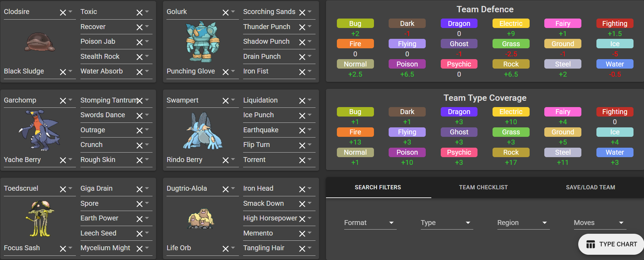This screenshot has height=260, width=644.
Task: Clear the Thunder Punch move
Action: [302, 27]
